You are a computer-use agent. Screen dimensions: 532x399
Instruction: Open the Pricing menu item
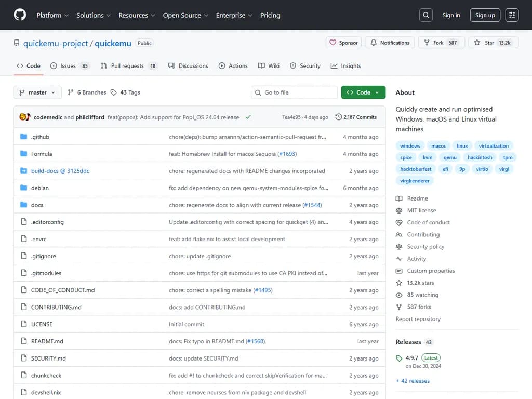[270, 15]
